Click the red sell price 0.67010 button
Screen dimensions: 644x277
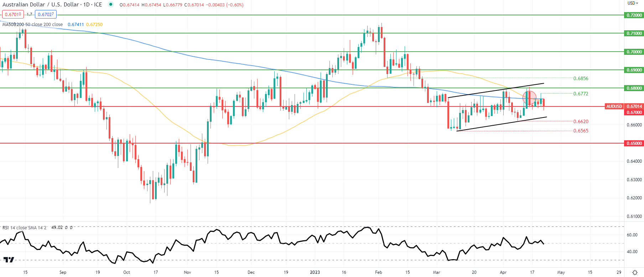13,15
